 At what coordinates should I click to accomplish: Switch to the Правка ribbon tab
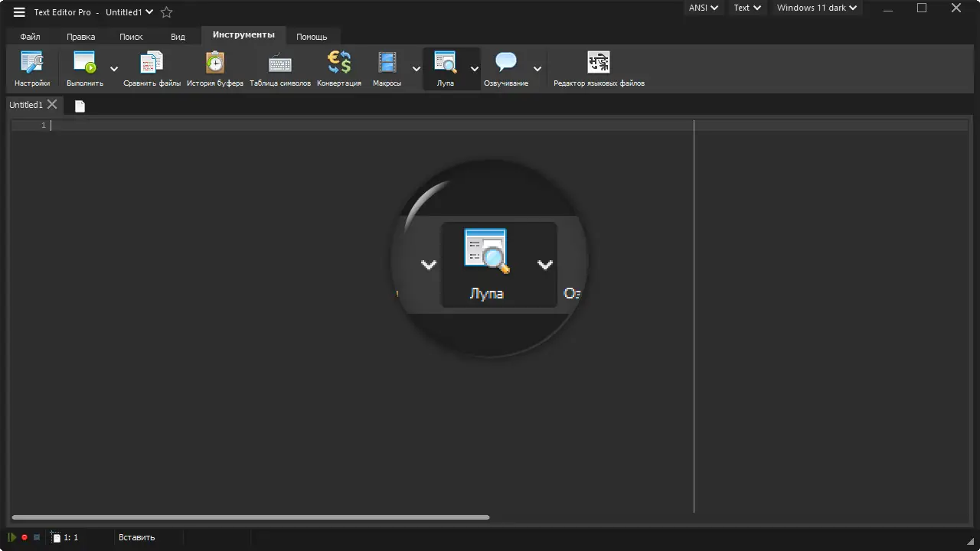click(80, 37)
